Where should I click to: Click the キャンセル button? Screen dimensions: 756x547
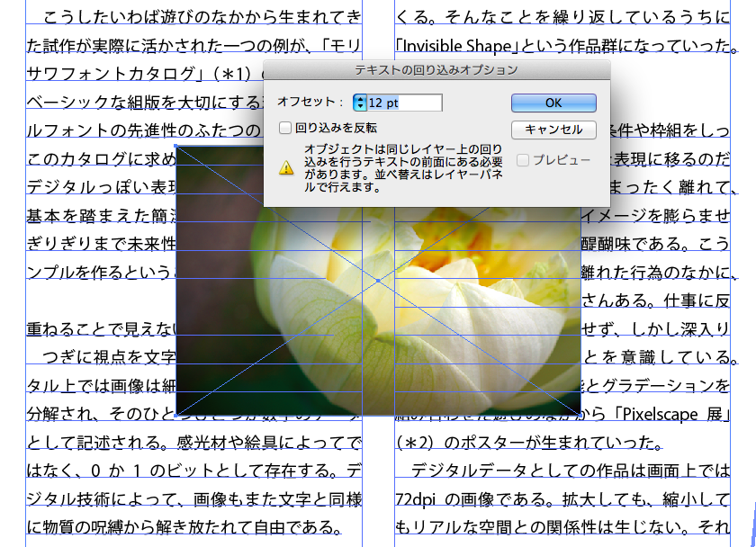tap(553, 130)
